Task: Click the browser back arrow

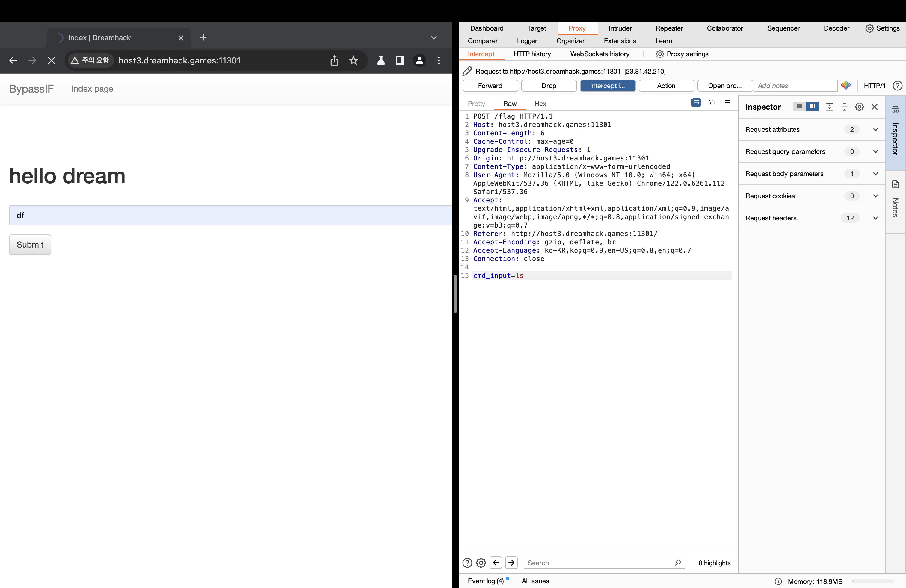Action: [13, 60]
